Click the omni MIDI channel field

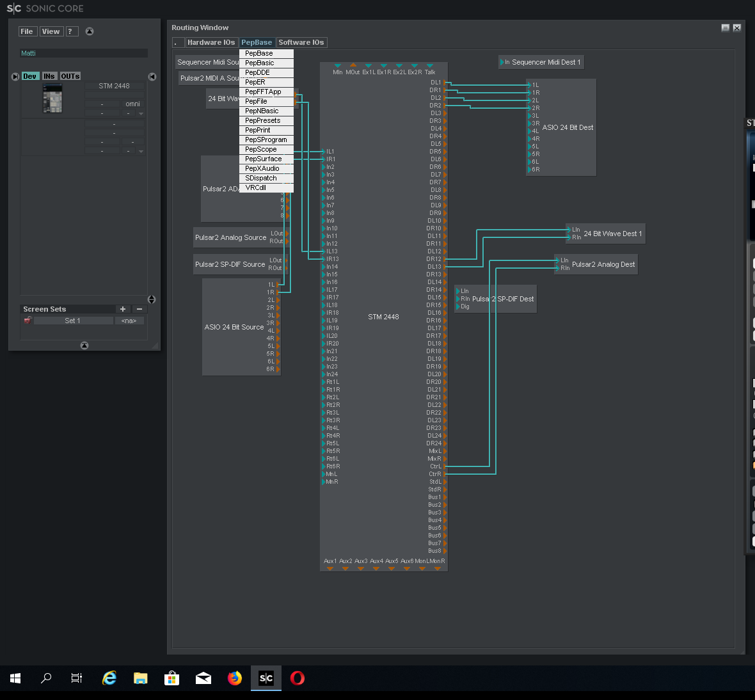point(132,104)
